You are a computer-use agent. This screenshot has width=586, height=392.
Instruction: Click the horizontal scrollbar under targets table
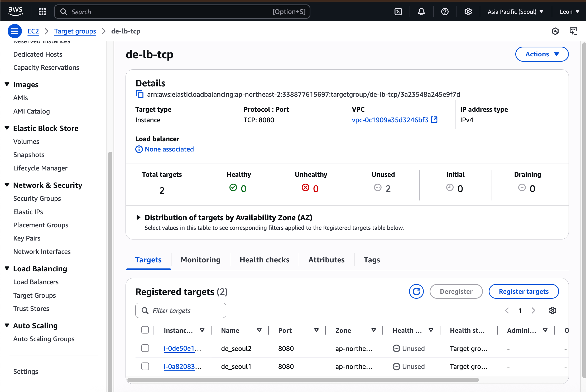tap(303, 380)
